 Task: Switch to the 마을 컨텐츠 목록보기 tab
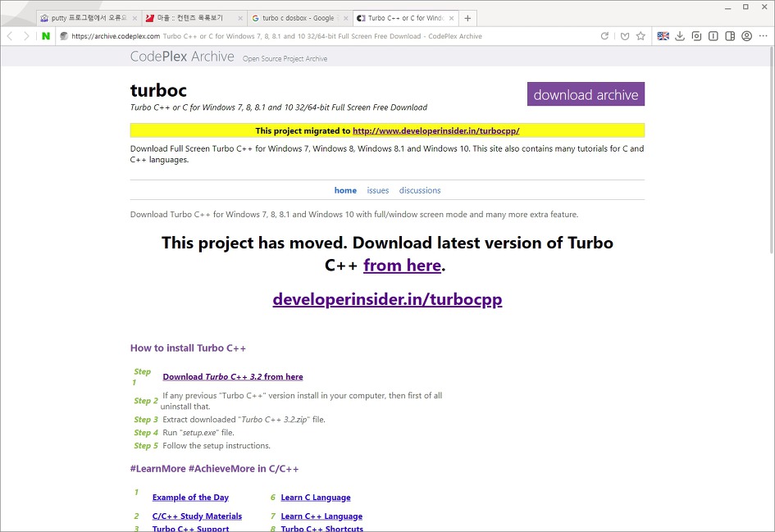194,18
